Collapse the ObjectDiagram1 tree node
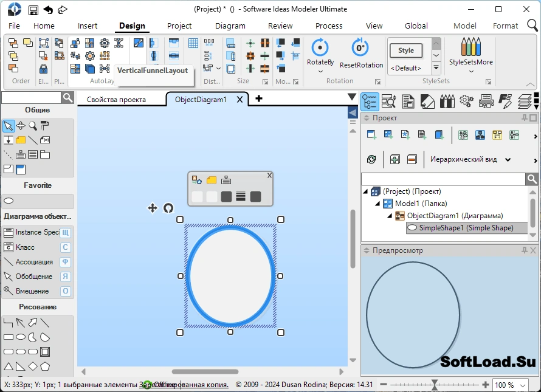Screen dimensions: 541x392 coord(390,216)
